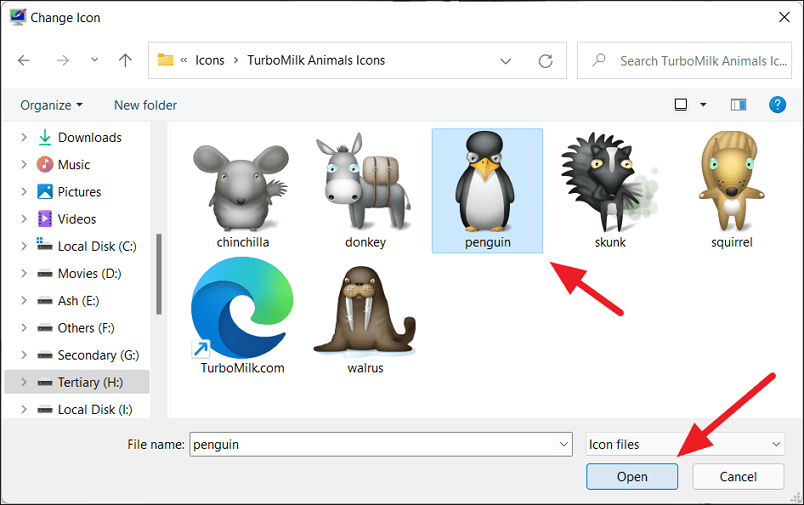
Task: Show hidden parent breadcrumb folders
Action: coord(184,60)
